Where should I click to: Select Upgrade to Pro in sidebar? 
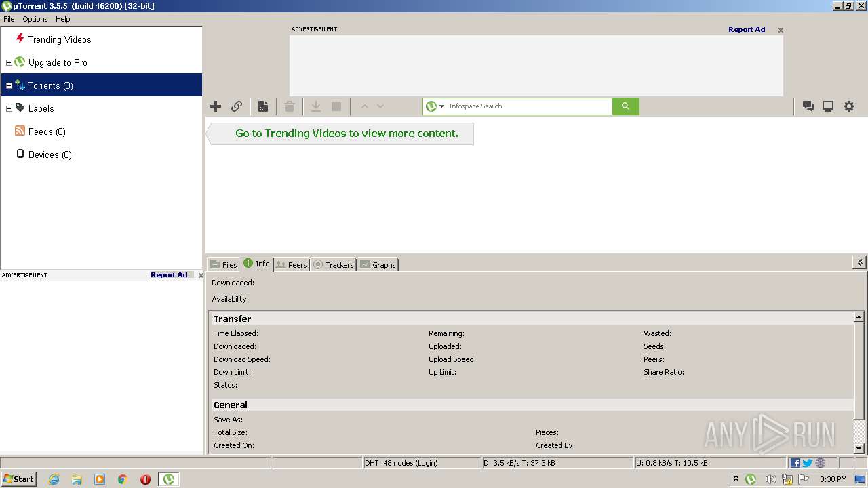coord(58,62)
